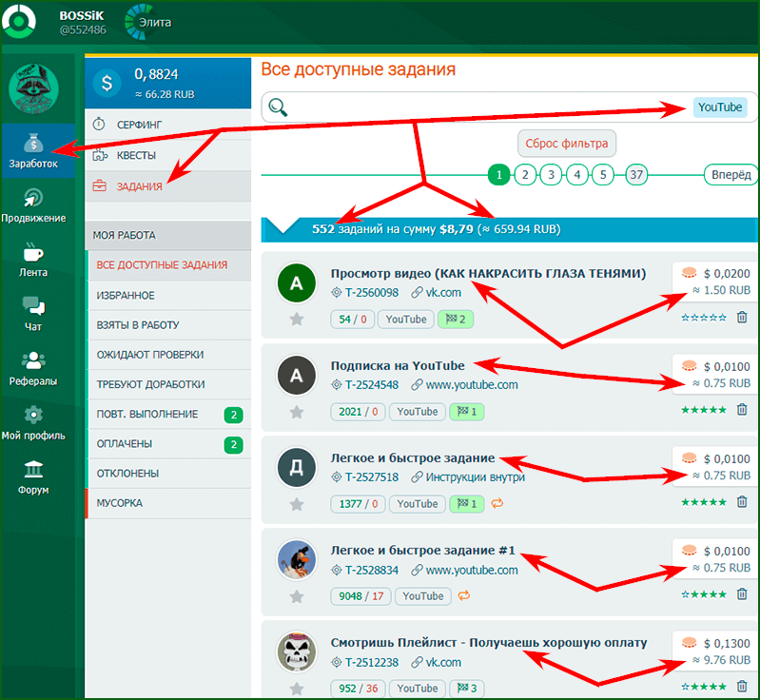Click the 9048 / 17 stats badge
The height and width of the screenshot is (700, 760).
(361, 595)
